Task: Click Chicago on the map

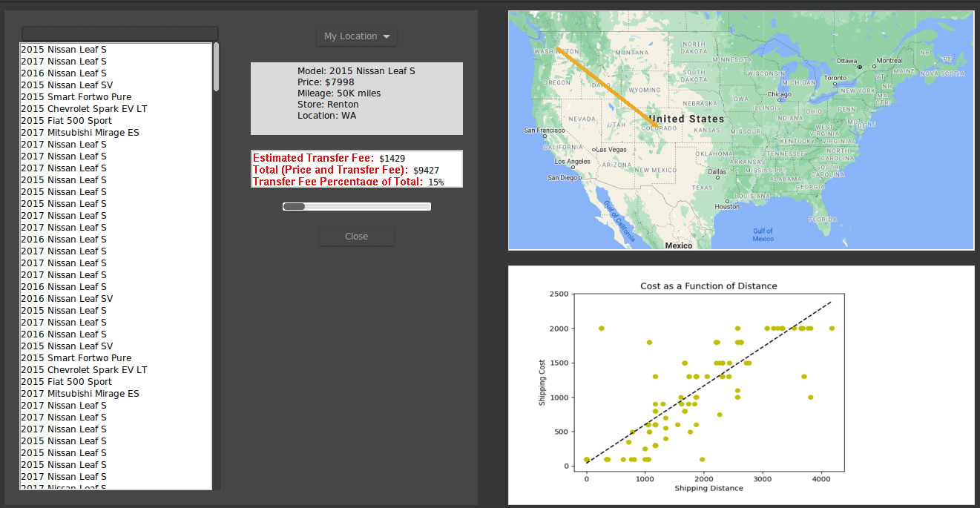Action: [780, 95]
